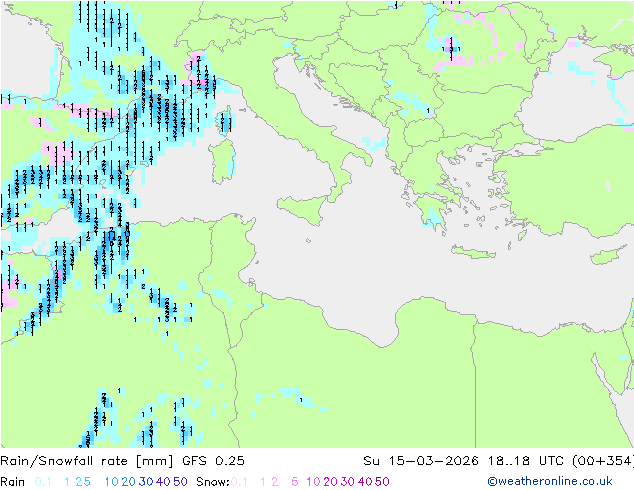Click the island of Corsica on map
The image size is (634, 490).
[226, 120]
